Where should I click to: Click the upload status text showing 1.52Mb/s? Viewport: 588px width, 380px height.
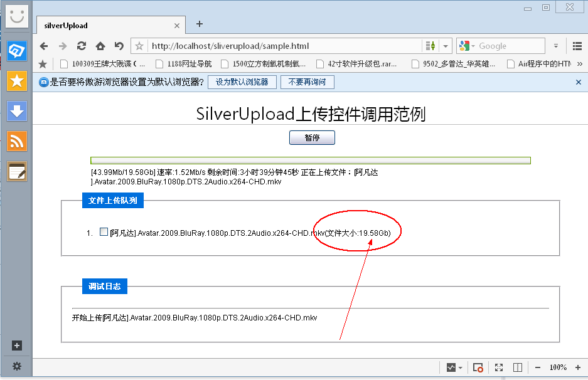pyautogui.click(x=234, y=177)
